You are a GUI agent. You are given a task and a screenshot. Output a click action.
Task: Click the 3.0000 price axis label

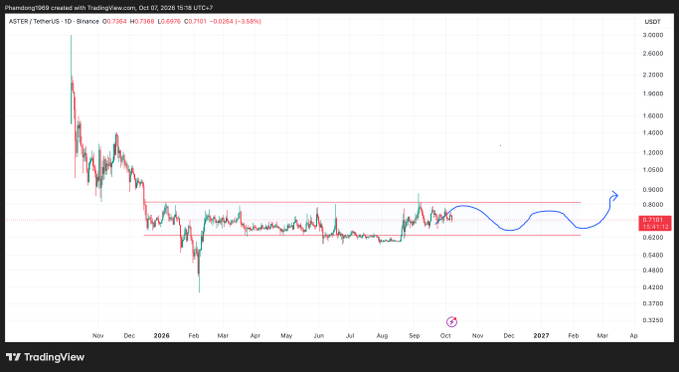[x=653, y=35]
